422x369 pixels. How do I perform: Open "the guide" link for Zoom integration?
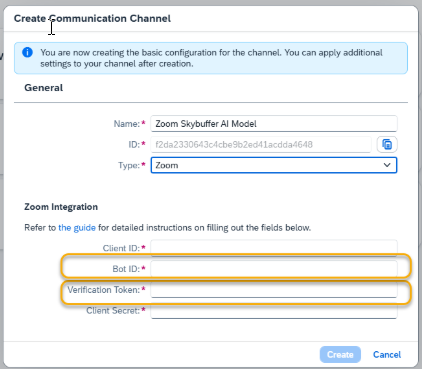tap(77, 228)
